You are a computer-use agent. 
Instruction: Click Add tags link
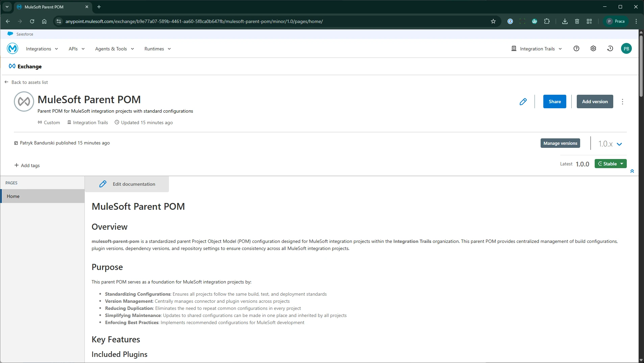(27, 165)
